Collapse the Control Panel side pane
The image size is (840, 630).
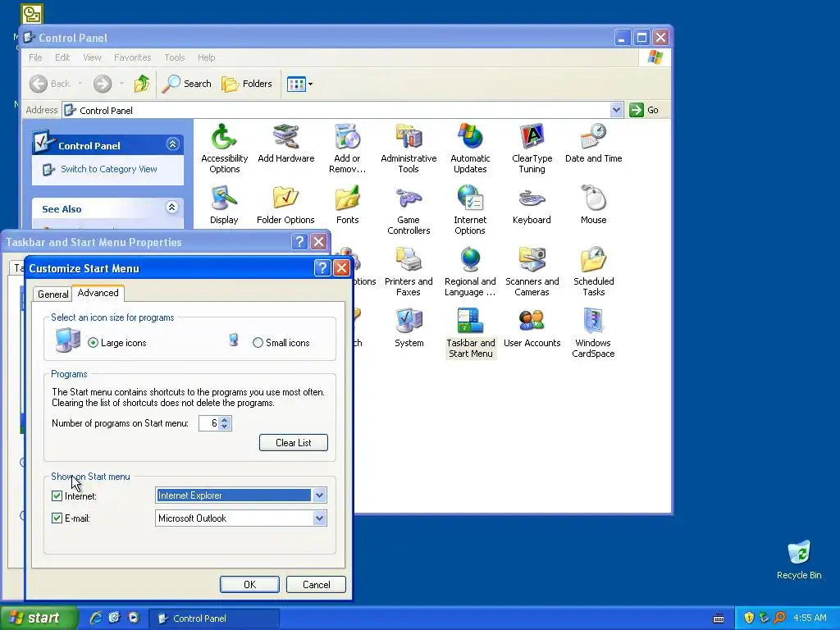(x=172, y=144)
